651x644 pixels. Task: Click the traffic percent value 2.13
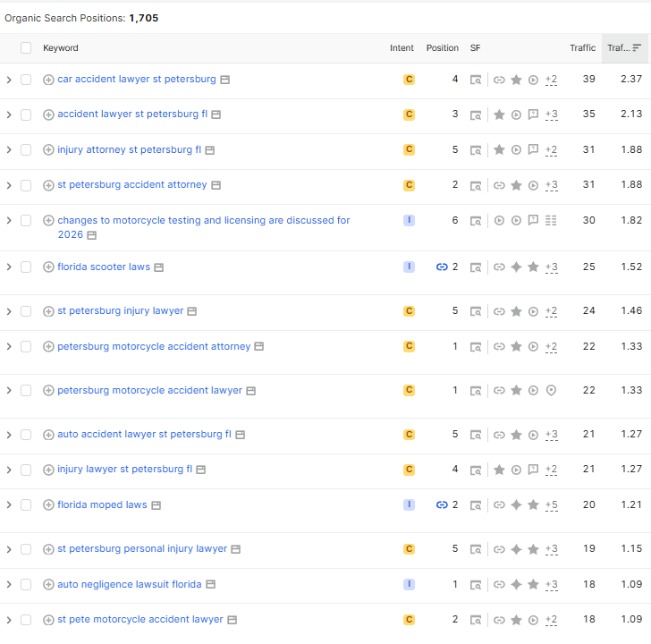631,114
